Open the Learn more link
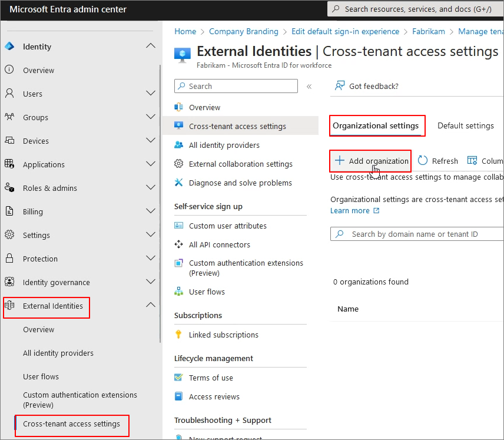The height and width of the screenshot is (440, 504). [x=355, y=211]
